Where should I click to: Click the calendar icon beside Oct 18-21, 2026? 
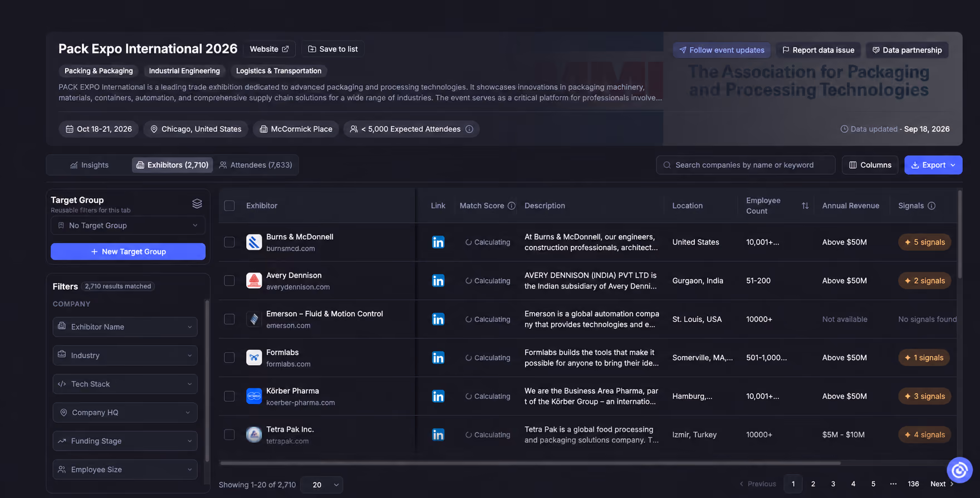point(70,129)
